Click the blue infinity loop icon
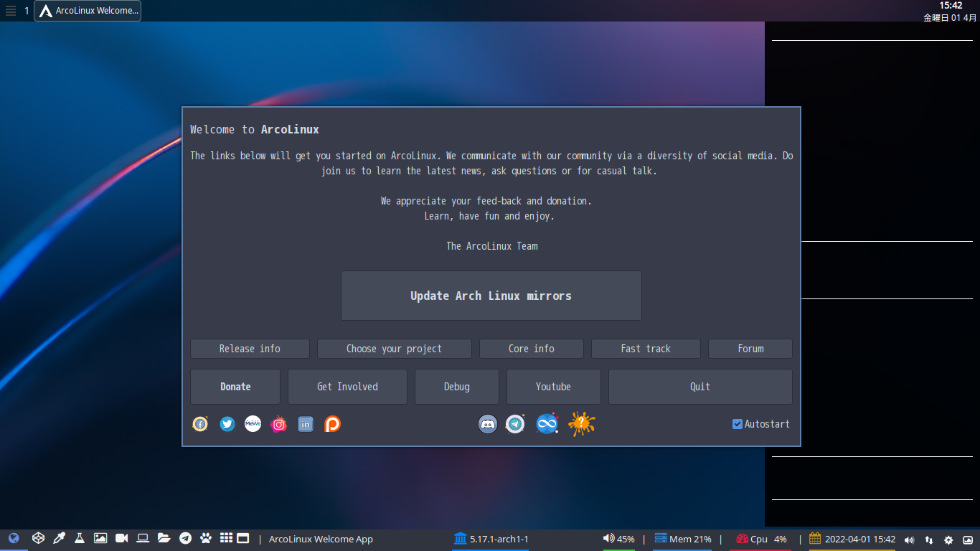 tap(547, 424)
